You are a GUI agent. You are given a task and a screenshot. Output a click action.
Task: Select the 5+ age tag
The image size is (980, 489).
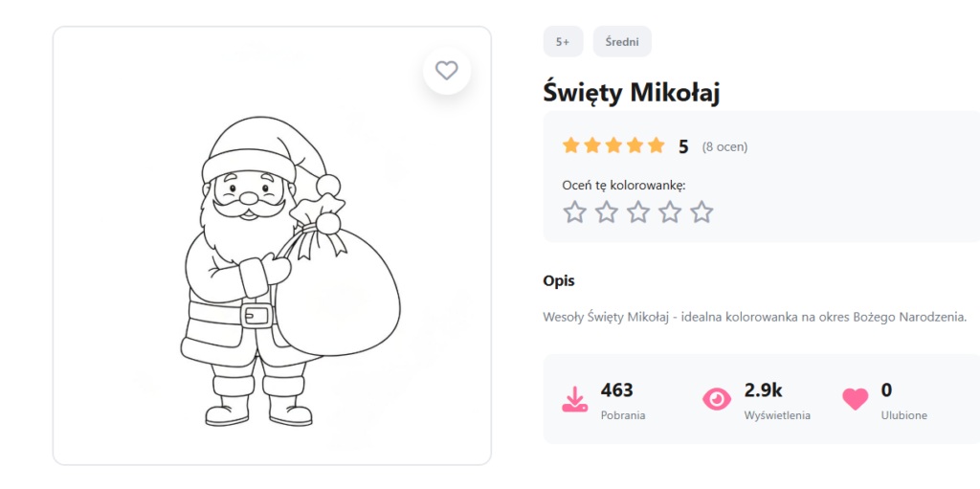click(x=563, y=41)
